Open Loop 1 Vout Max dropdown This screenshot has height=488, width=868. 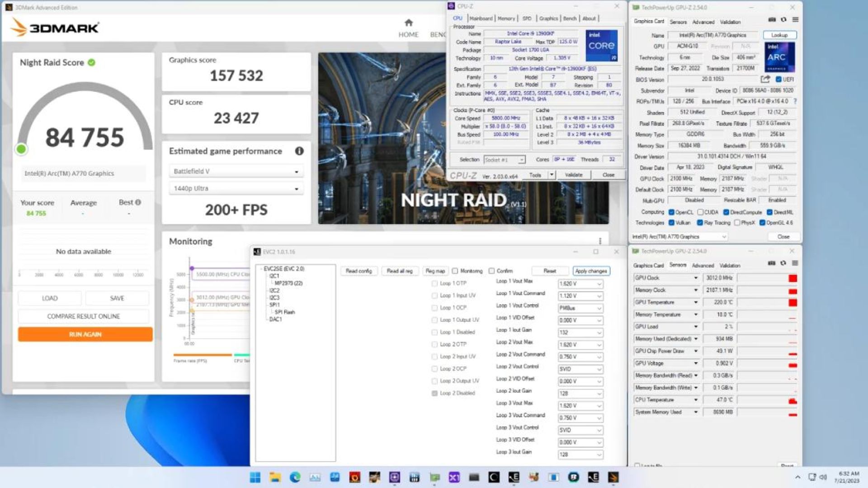coord(580,284)
